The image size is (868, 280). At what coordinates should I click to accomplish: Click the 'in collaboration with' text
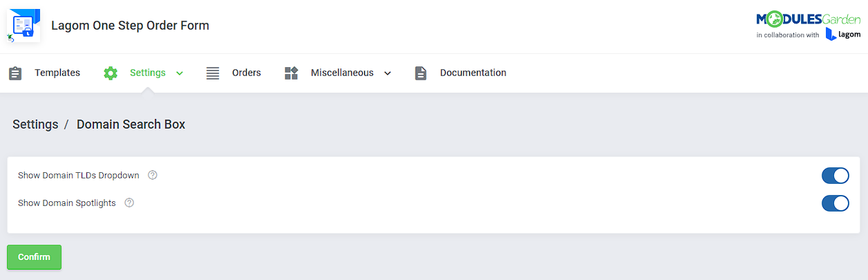788,35
